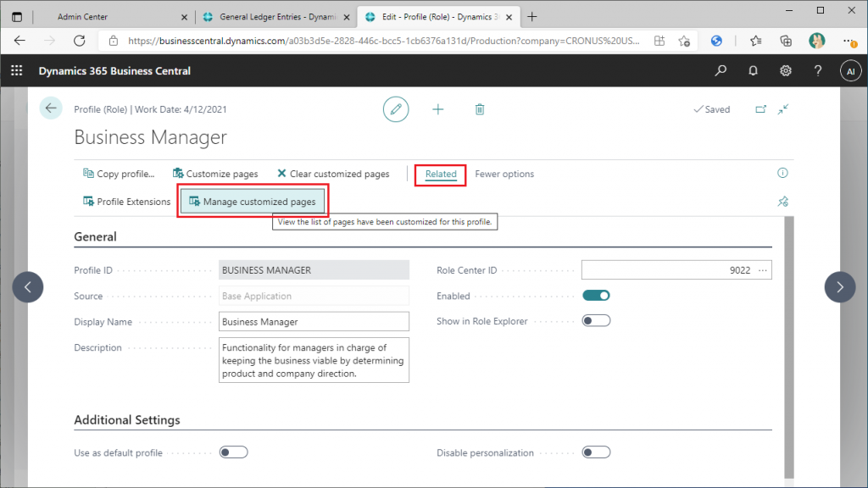868x488 pixels.
Task: Open page in a new window
Action: 760,109
